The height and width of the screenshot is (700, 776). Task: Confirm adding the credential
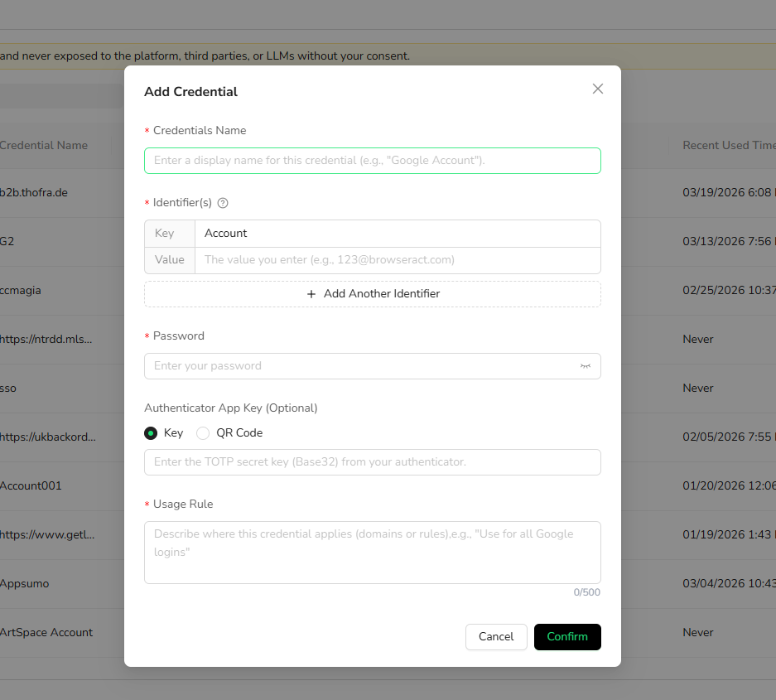[567, 637]
